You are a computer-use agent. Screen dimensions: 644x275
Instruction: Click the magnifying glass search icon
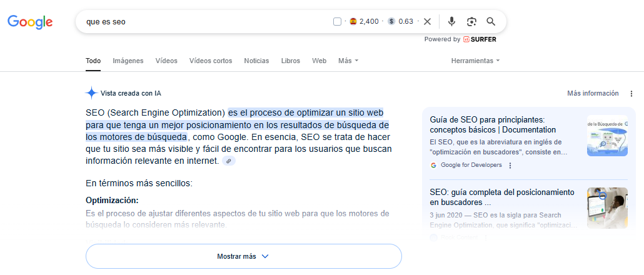coord(491,22)
